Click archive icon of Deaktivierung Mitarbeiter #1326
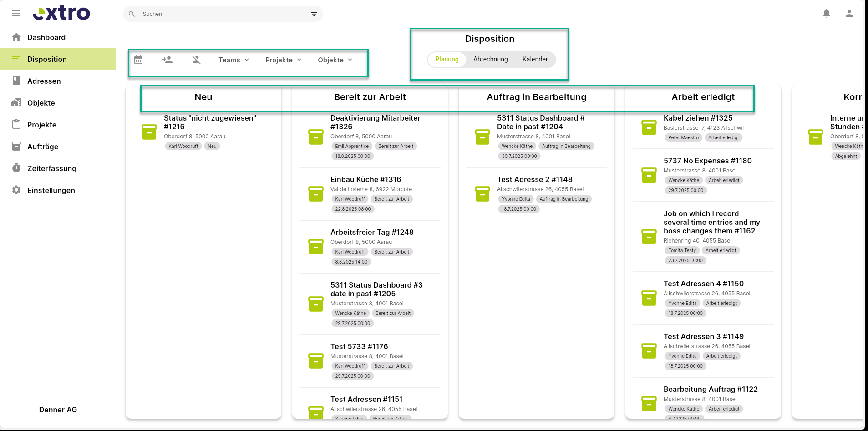Image resolution: width=868 pixels, height=431 pixels. [316, 137]
